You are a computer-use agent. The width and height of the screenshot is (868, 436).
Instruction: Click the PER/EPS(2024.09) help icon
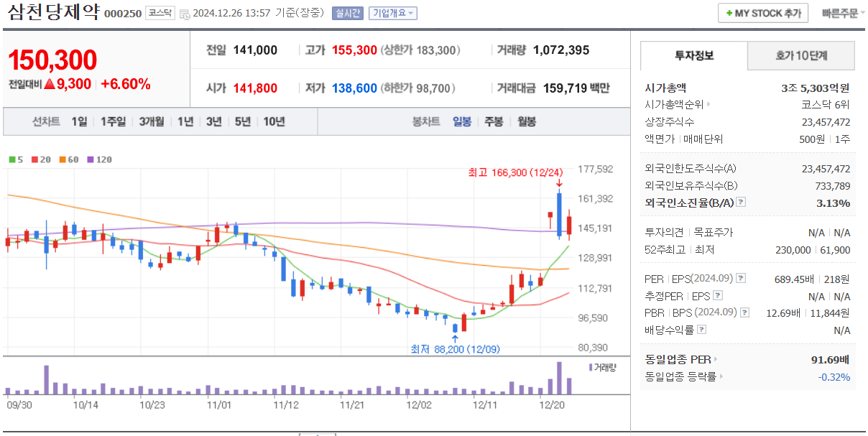point(740,279)
